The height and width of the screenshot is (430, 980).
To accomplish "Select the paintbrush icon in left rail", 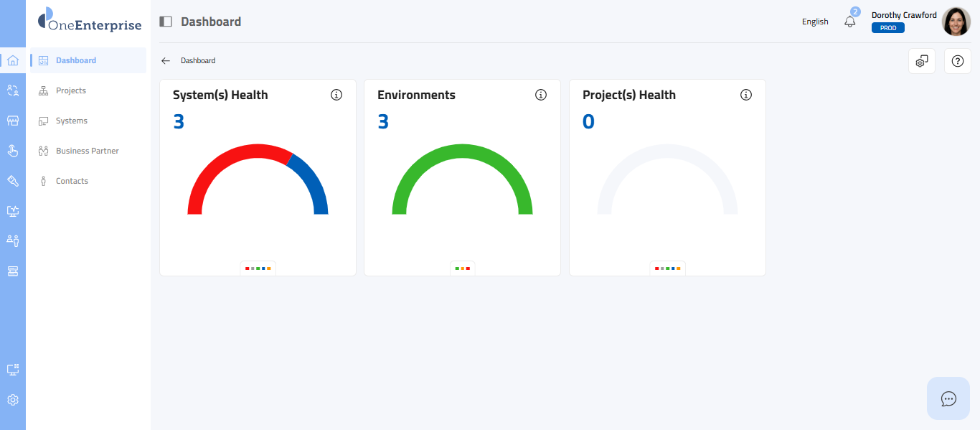I will 12,181.
